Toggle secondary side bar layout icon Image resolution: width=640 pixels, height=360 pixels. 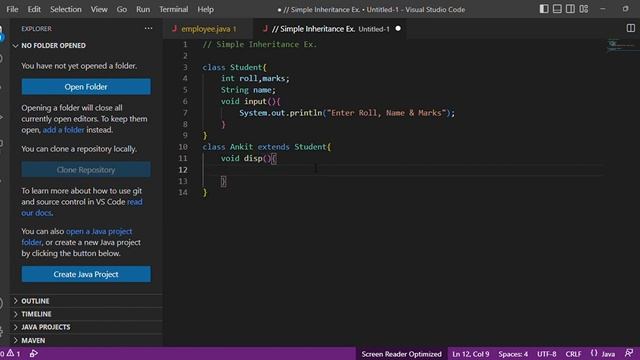point(570,9)
